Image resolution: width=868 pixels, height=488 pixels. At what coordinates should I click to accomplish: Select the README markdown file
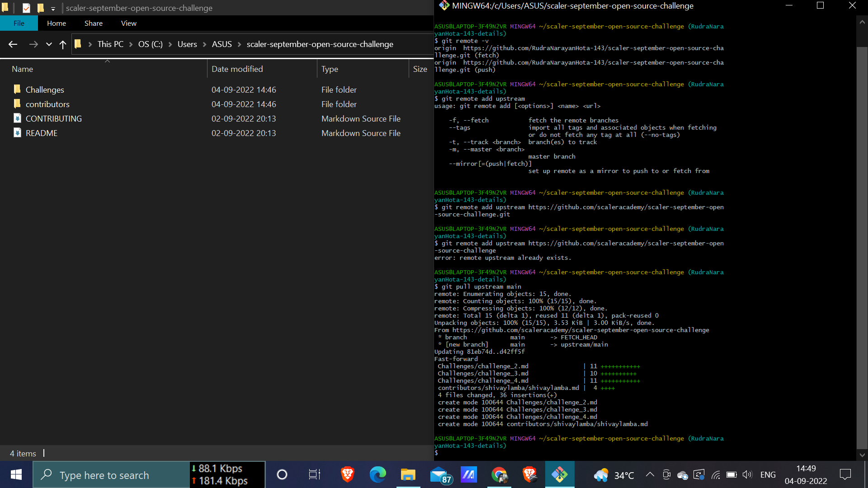click(x=42, y=133)
